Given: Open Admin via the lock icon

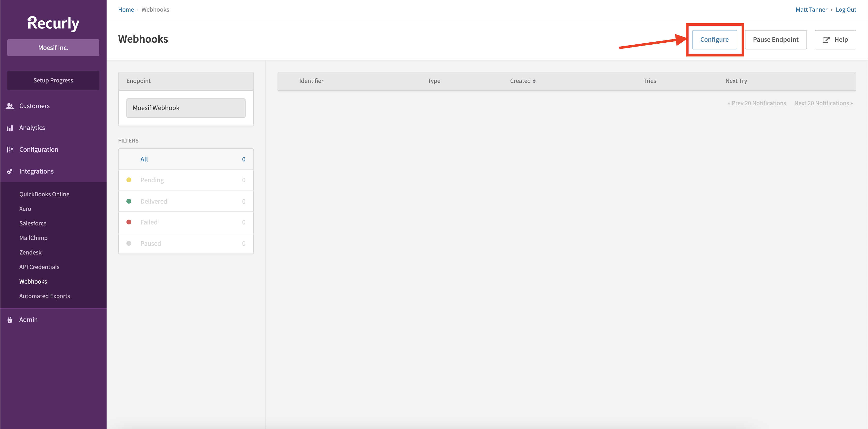Looking at the screenshot, I should pos(9,319).
